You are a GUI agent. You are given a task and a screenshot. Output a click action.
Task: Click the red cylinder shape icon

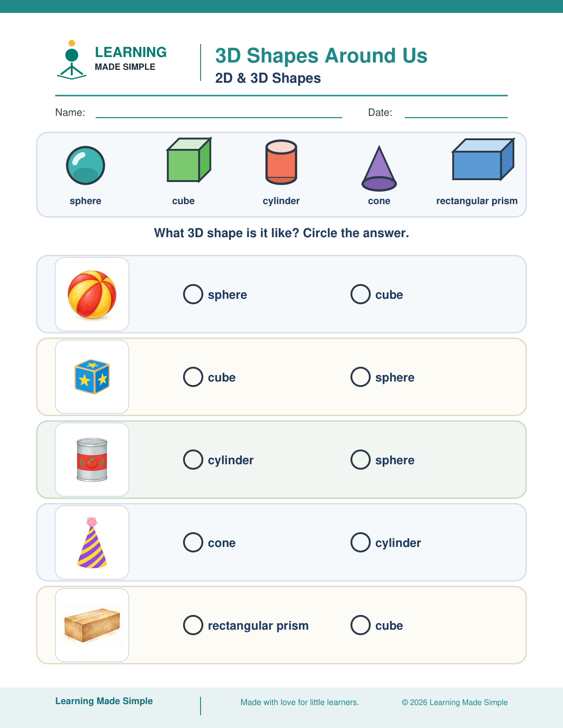(x=281, y=162)
